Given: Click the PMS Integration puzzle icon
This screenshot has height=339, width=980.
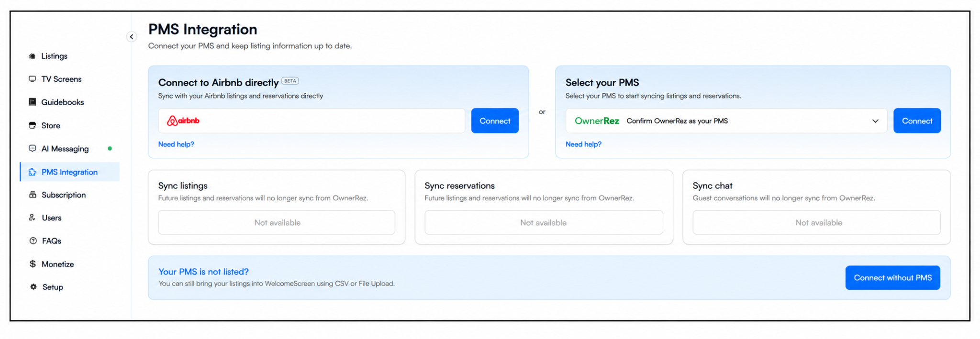Looking at the screenshot, I should tap(32, 172).
